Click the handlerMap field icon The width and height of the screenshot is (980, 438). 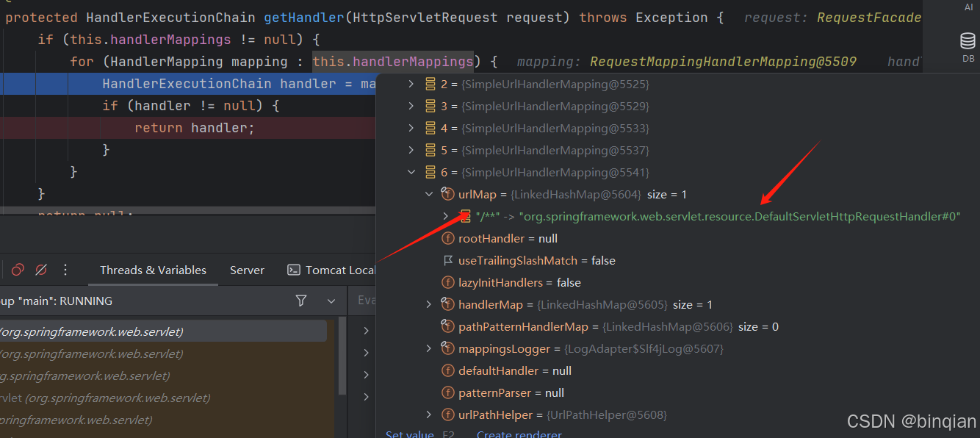coord(447,304)
